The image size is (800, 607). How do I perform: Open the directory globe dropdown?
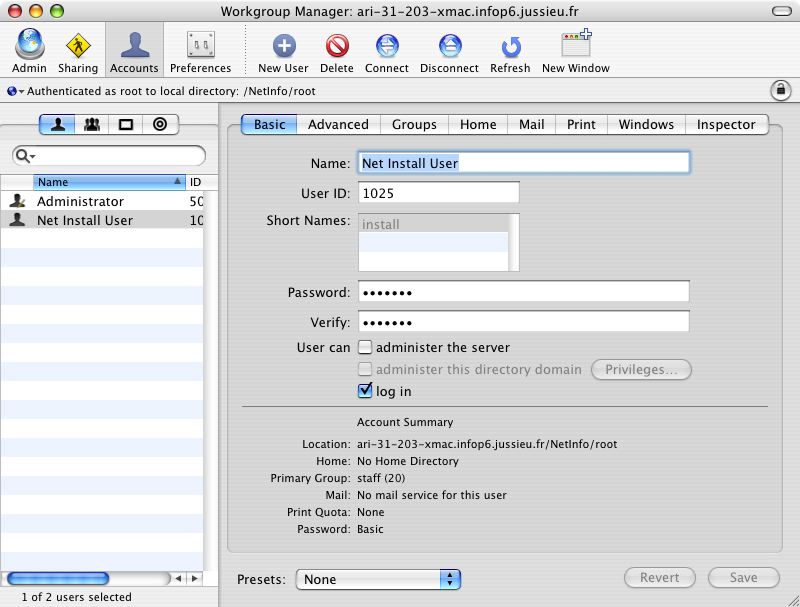click(x=15, y=91)
